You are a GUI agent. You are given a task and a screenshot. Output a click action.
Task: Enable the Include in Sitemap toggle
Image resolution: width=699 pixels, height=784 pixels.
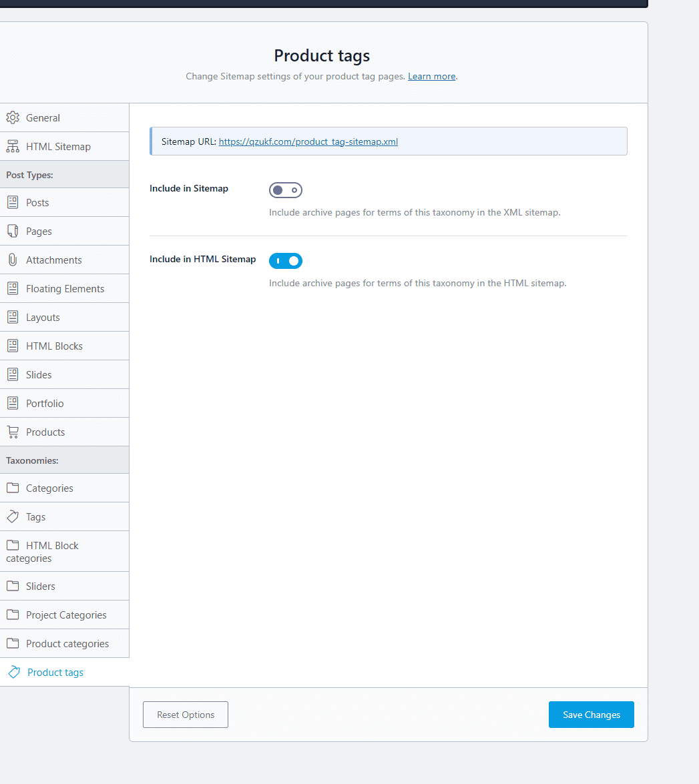pos(286,190)
